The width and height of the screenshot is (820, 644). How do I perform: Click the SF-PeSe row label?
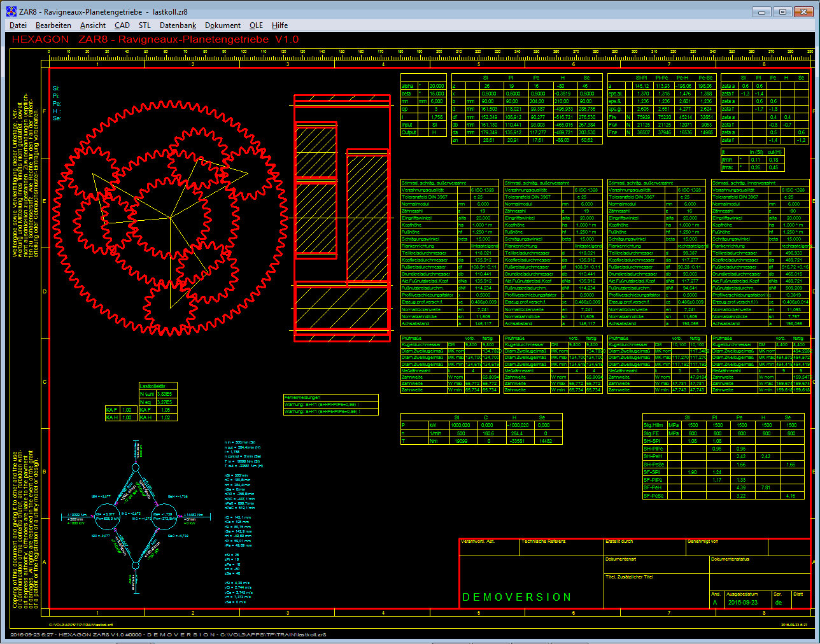pos(653,495)
